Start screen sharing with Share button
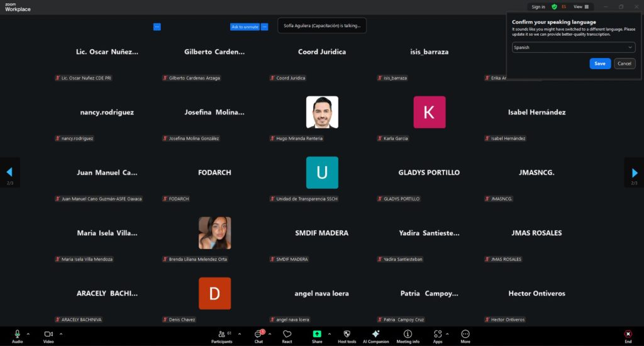The height and width of the screenshot is (346, 644). [x=317, y=336]
